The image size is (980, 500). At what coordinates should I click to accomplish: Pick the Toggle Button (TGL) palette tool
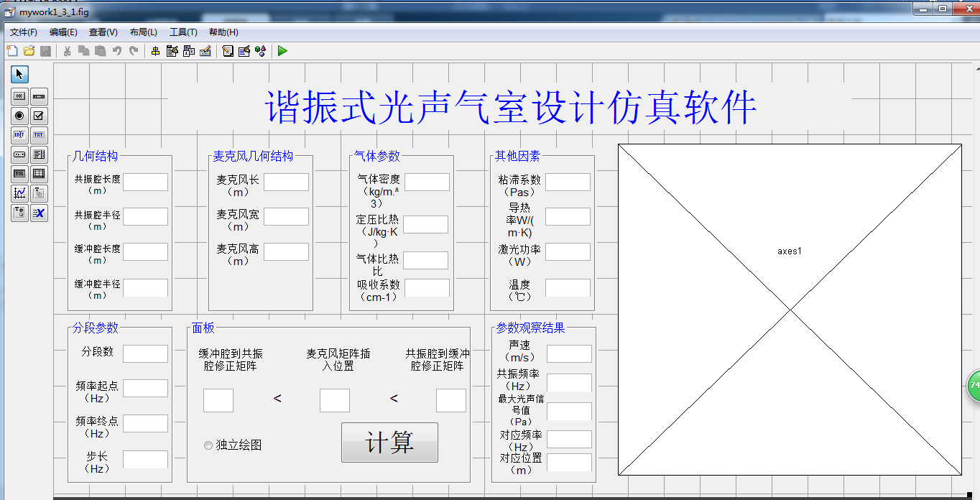(x=19, y=173)
